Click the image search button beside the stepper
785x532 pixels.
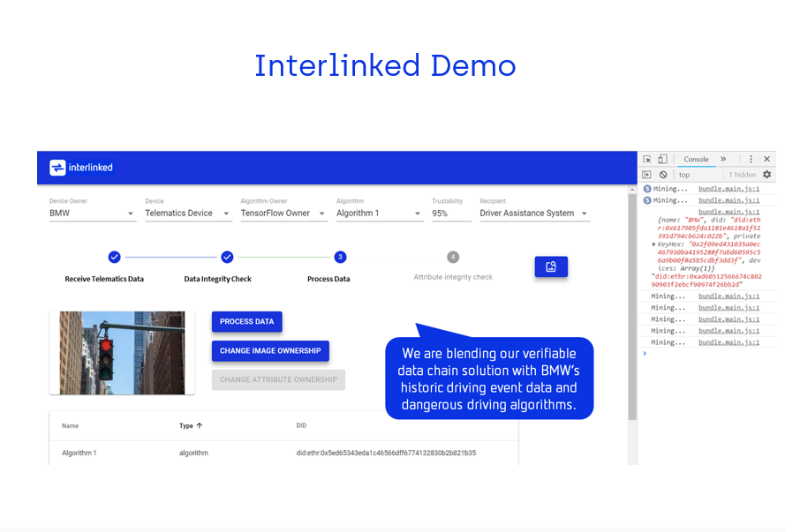click(551, 266)
